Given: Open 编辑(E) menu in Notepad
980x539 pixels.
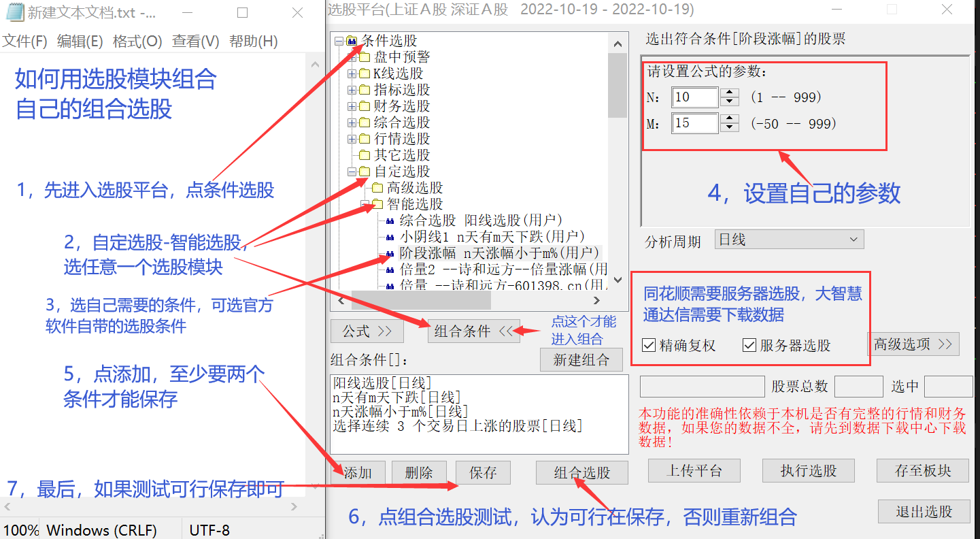Looking at the screenshot, I should coord(80,42).
